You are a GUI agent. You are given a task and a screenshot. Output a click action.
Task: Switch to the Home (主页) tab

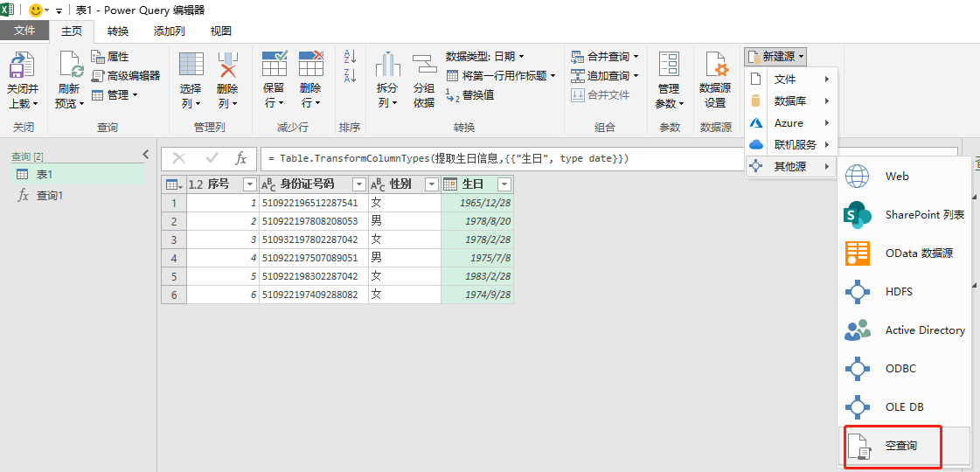click(x=72, y=31)
